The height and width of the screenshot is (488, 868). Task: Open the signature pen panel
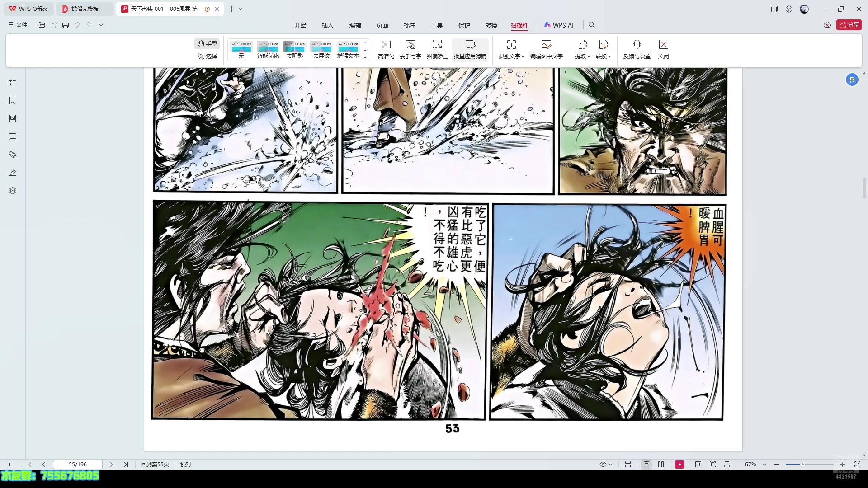(13, 173)
